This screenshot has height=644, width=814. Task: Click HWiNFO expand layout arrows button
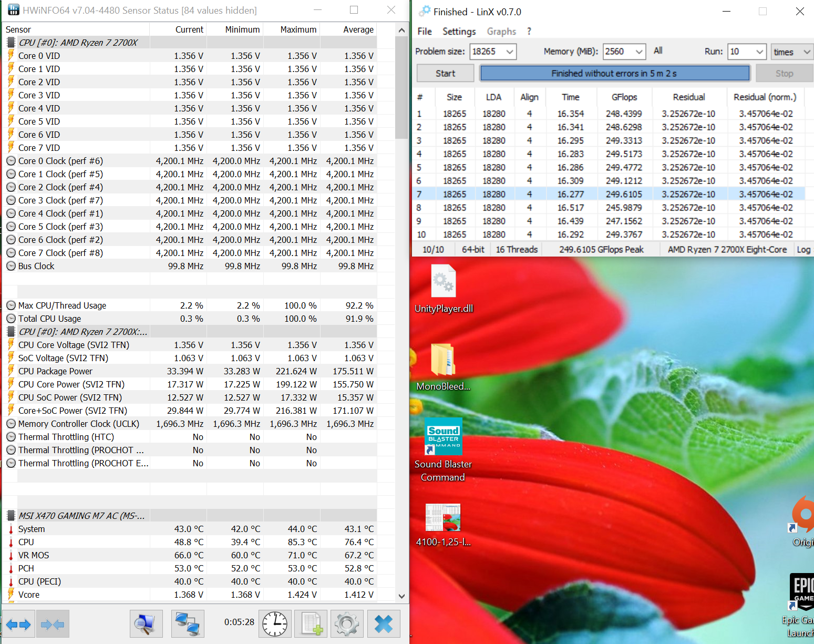click(x=18, y=624)
